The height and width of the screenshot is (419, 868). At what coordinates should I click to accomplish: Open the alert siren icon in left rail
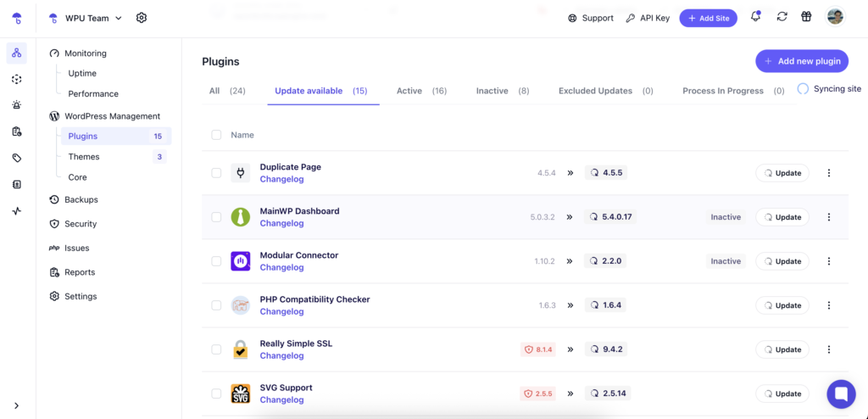tap(17, 105)
